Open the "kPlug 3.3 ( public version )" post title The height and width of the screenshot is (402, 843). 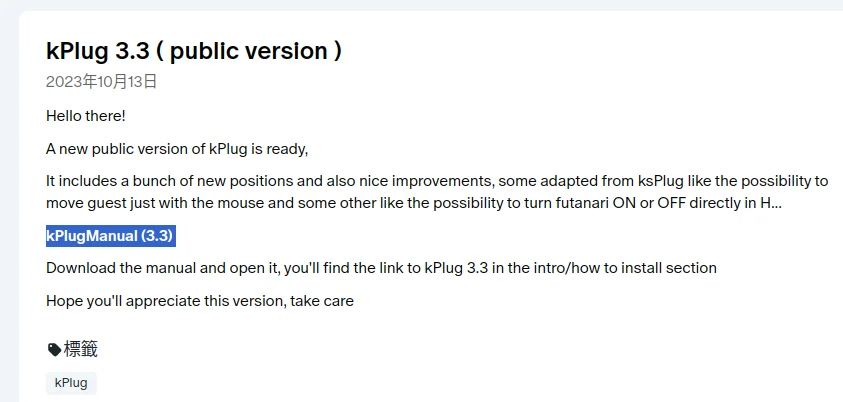194,51
